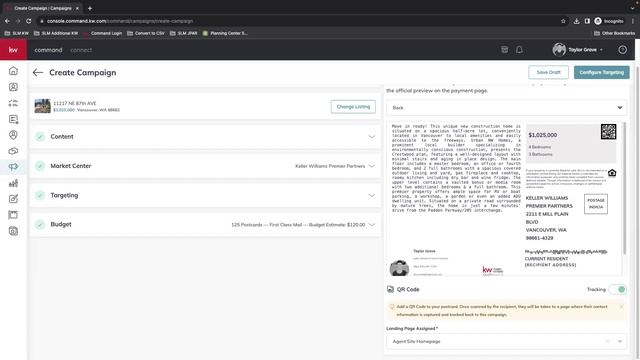Image resolution: width=640 pixels, height=360 pixels.
Task: Click the Change Listing button
Action: (353, 107)
